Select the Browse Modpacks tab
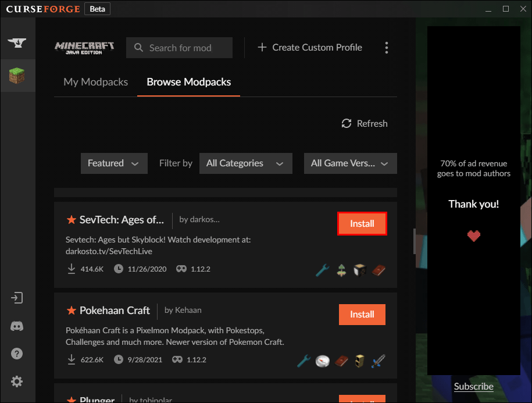 pos(188,82)
